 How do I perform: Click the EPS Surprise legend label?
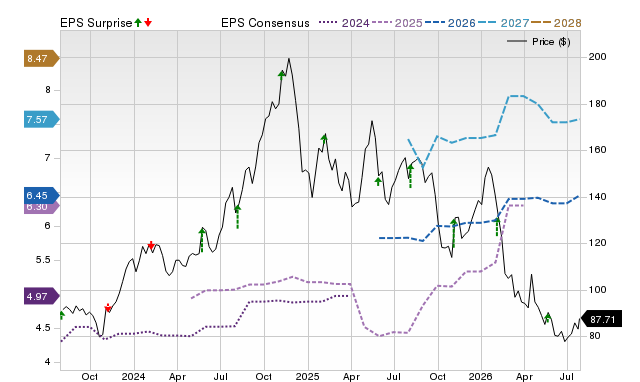pos(96,23)
